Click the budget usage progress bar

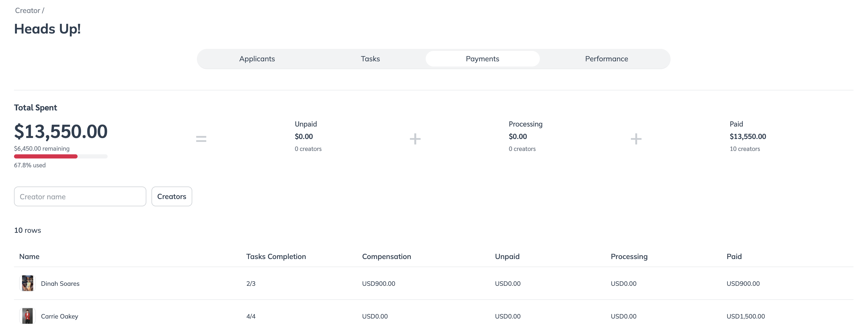(x=61, y=156)
